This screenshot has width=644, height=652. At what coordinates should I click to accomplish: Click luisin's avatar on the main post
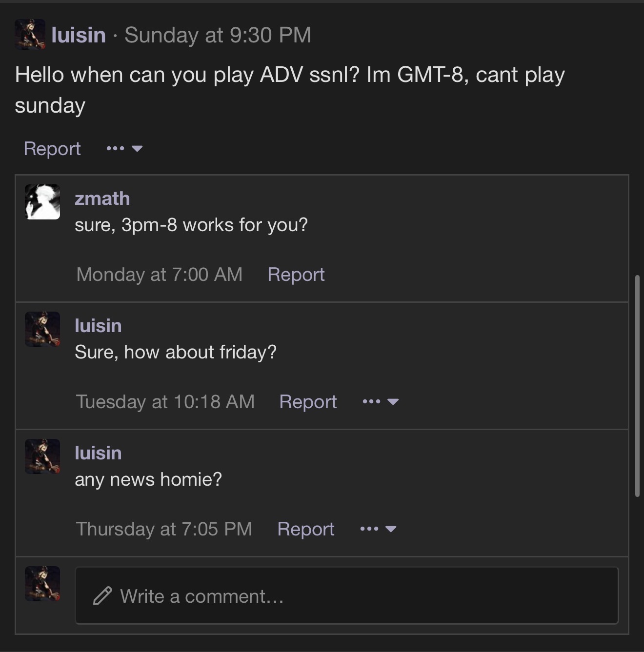[30, 35]
